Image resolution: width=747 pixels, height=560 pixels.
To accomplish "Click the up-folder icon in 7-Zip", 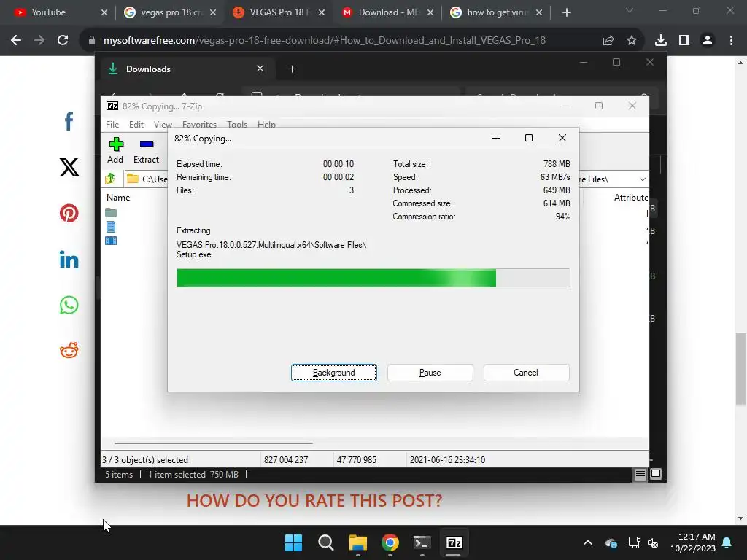I will (111, 179).
